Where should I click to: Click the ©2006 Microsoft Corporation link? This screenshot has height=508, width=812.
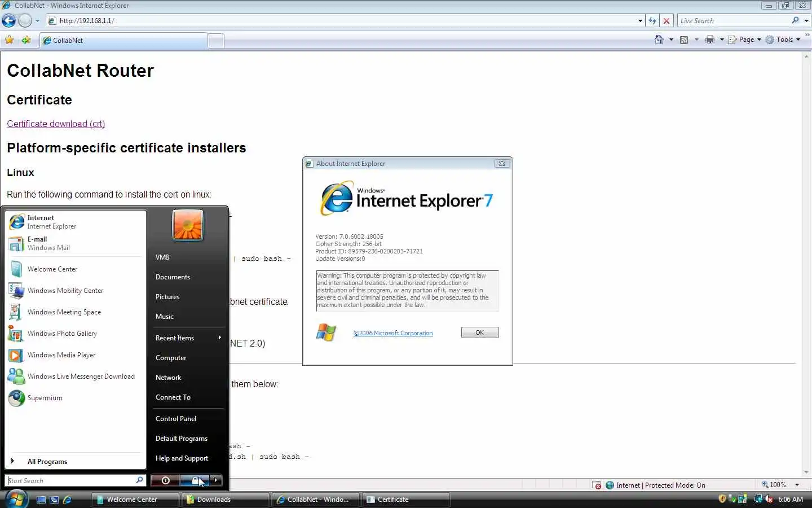click(393, 333)
